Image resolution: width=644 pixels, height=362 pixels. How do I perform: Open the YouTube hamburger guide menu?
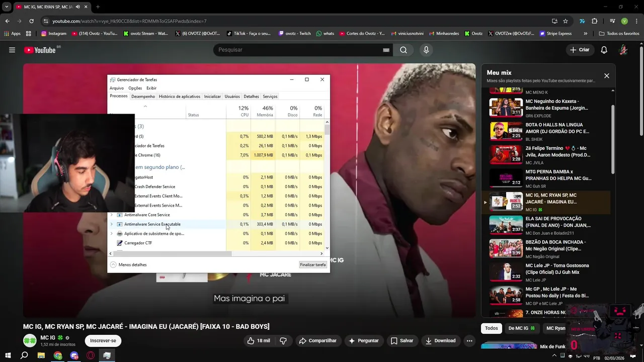pyautogui.click(x=12, y=50)
